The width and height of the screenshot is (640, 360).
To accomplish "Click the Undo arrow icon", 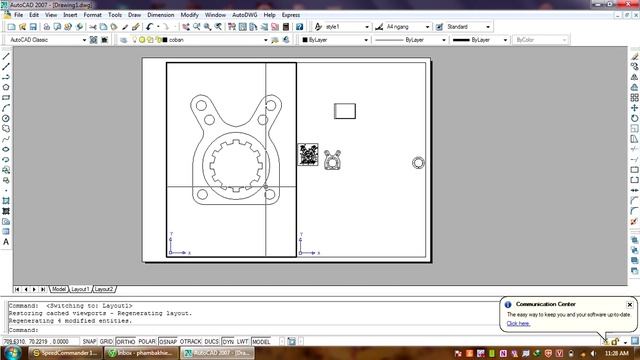I will tap(149, 27).
